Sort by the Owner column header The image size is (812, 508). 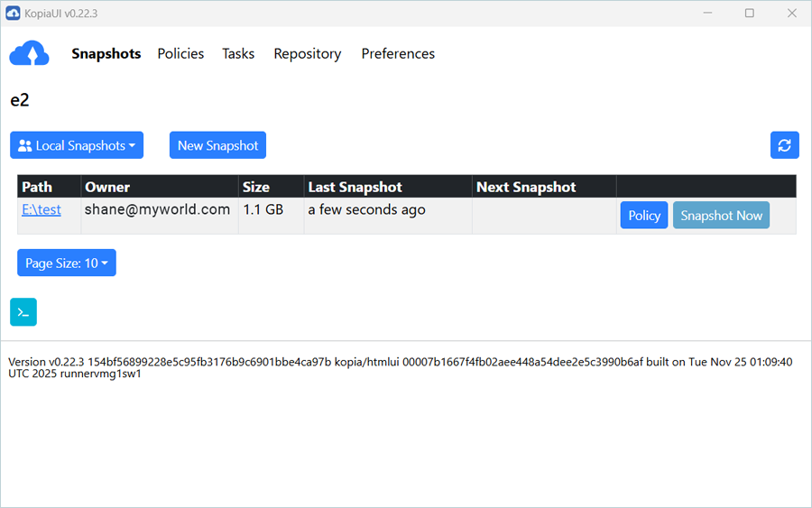pos(107,187)
